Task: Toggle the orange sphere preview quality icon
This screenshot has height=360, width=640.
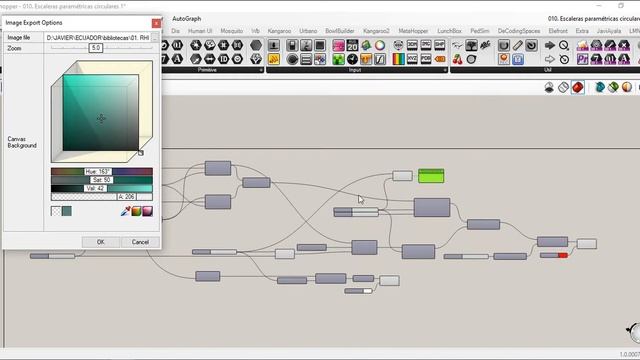Action: tap(627, 87)
